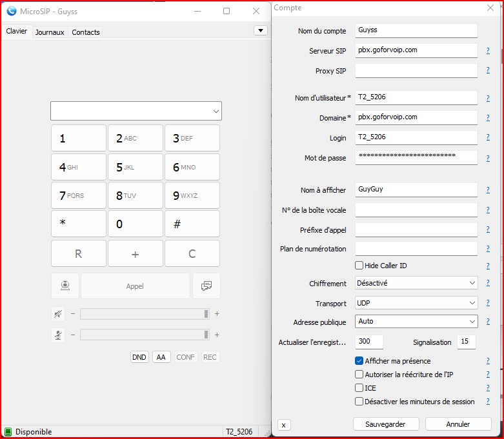Click Sauvegarder to save account
The width and height of the screenshot is (504, 439).
coord(386,424)
